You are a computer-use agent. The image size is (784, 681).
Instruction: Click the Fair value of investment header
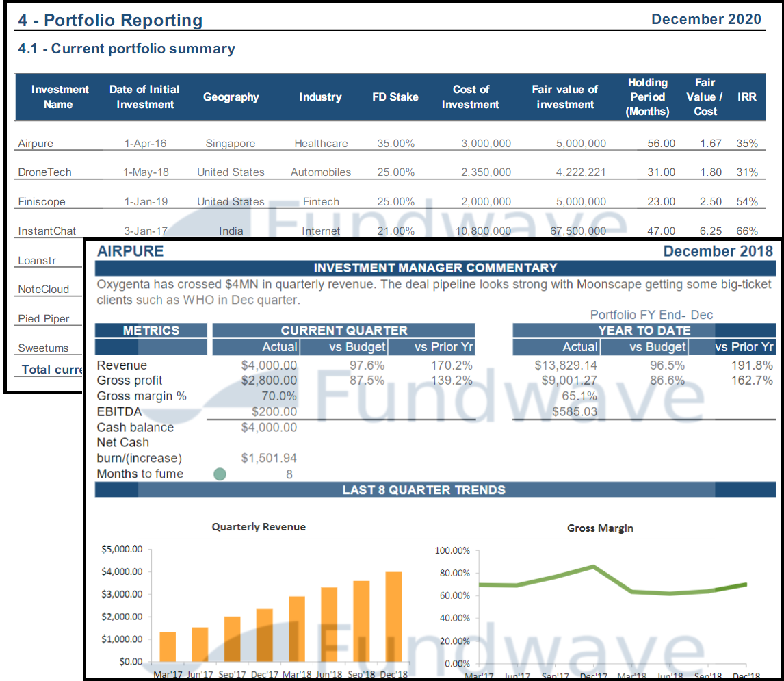[564, 97]
